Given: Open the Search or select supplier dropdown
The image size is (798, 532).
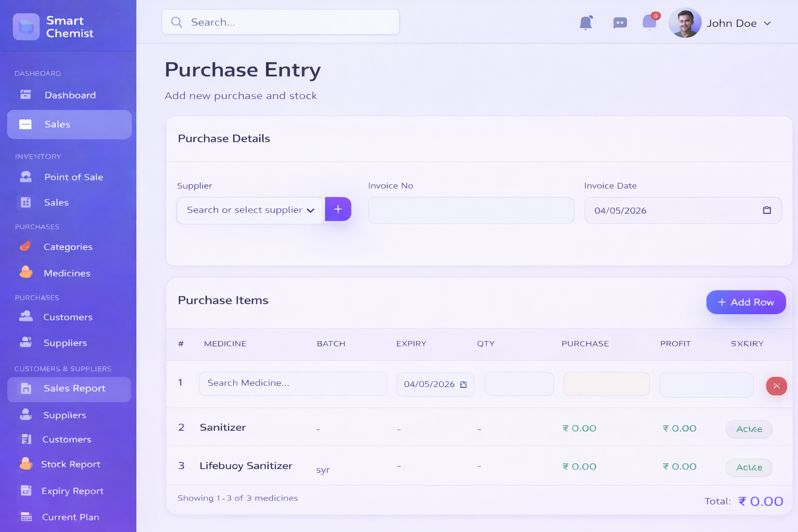Looking at the screenshot, I should [x=250, y=210].
